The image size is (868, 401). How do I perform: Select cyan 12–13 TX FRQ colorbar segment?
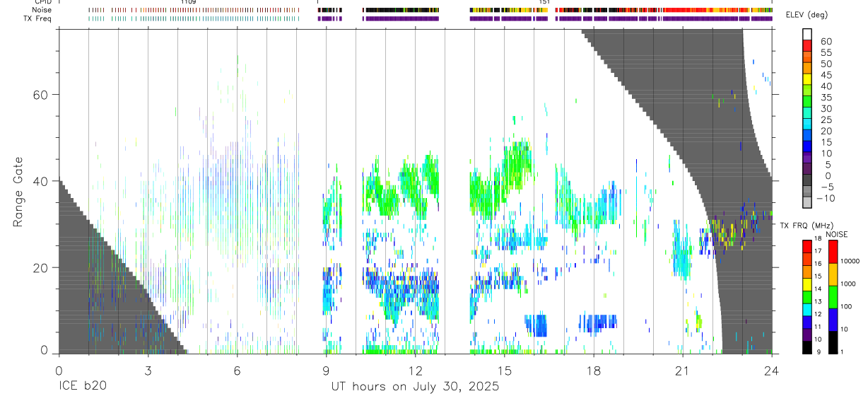coord(807,309)
